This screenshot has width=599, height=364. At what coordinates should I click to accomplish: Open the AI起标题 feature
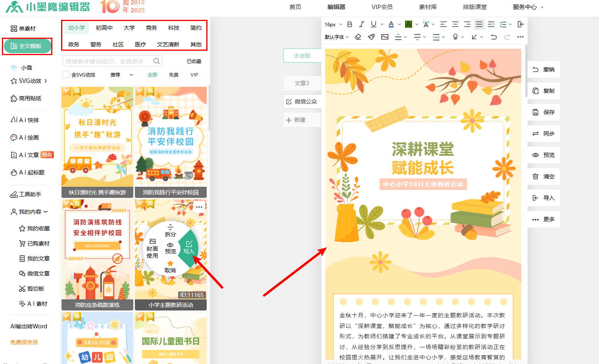[28, 172]
